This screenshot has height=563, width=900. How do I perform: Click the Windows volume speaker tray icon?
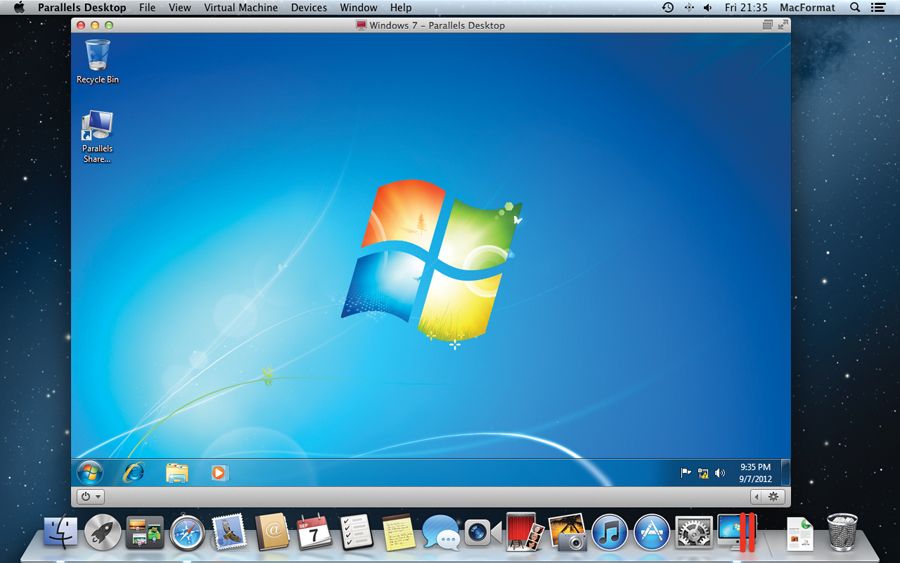point(720,473)
